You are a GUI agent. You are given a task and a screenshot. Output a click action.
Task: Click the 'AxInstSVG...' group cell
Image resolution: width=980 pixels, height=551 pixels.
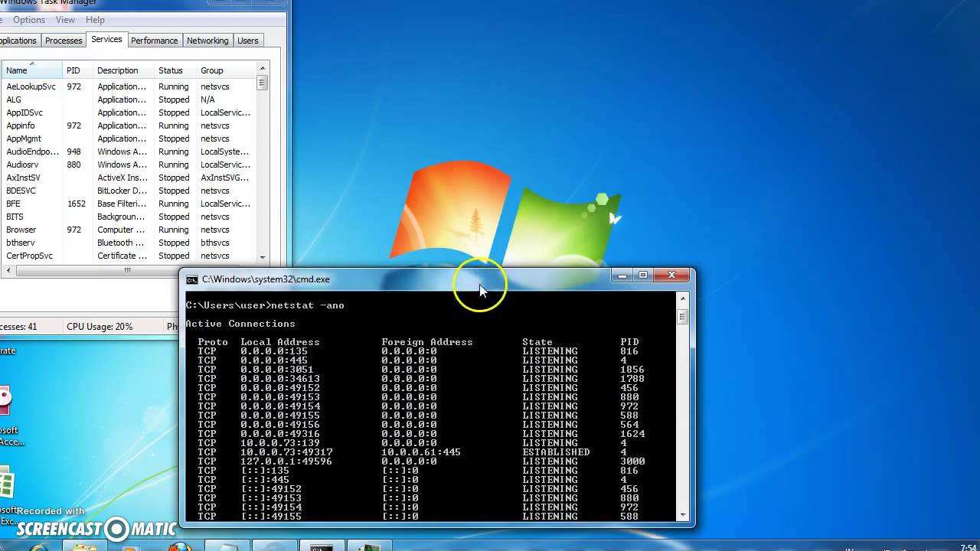tap(225, 178)
